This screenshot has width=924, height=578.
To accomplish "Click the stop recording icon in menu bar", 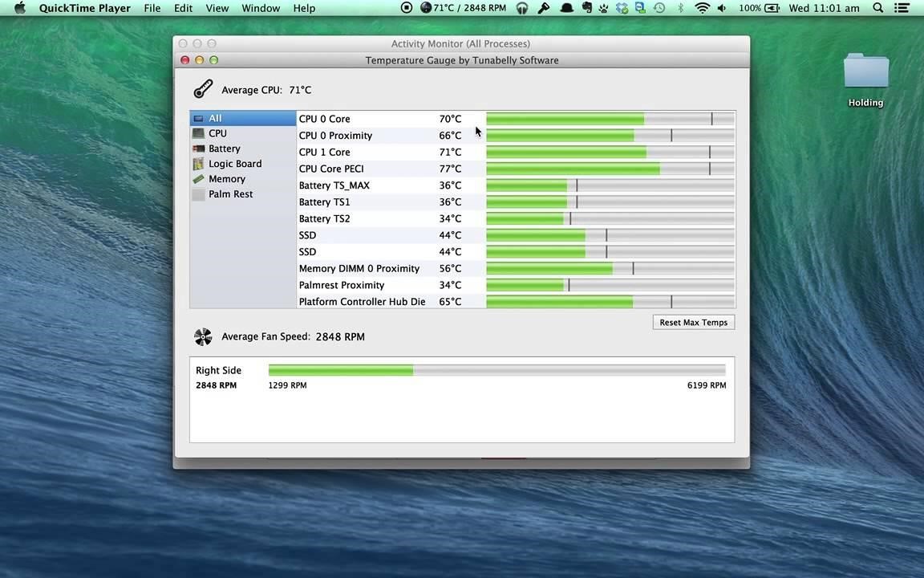I will pos(406,8).
